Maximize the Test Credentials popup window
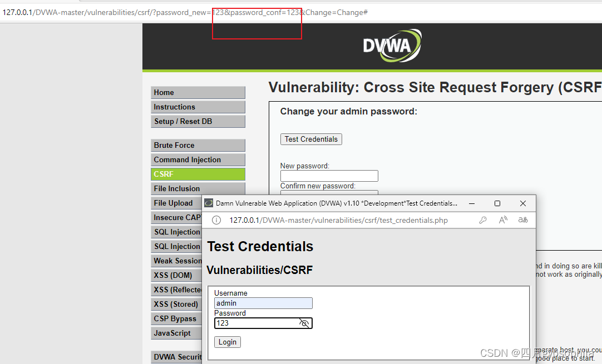This screenshot has height=364, width=602. click(497, 203)
